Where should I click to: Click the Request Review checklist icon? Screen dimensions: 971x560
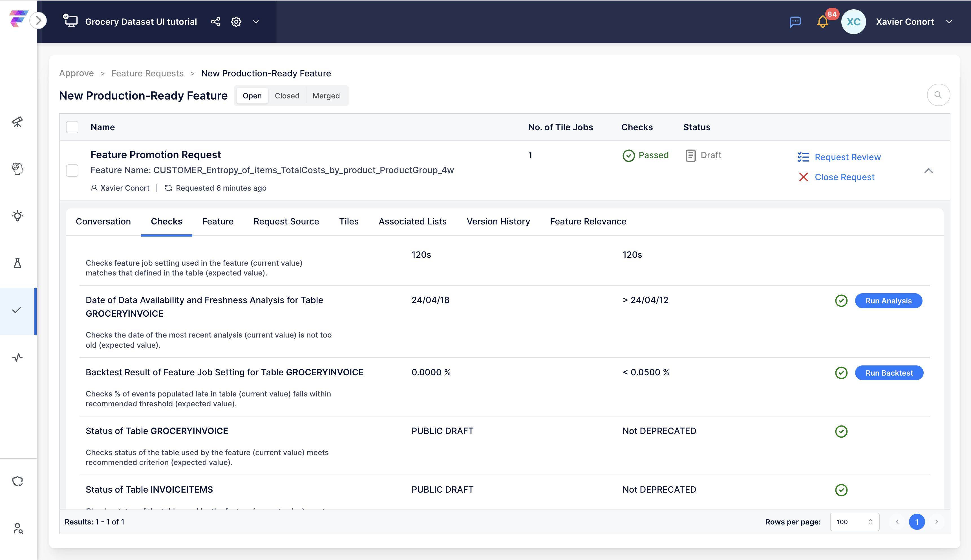[803, 157]
